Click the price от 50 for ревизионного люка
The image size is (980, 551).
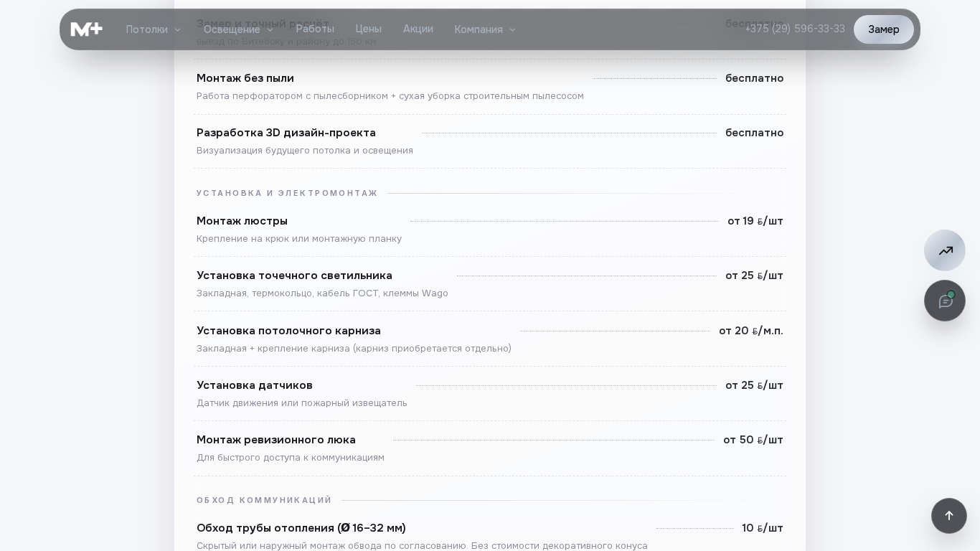753,440
